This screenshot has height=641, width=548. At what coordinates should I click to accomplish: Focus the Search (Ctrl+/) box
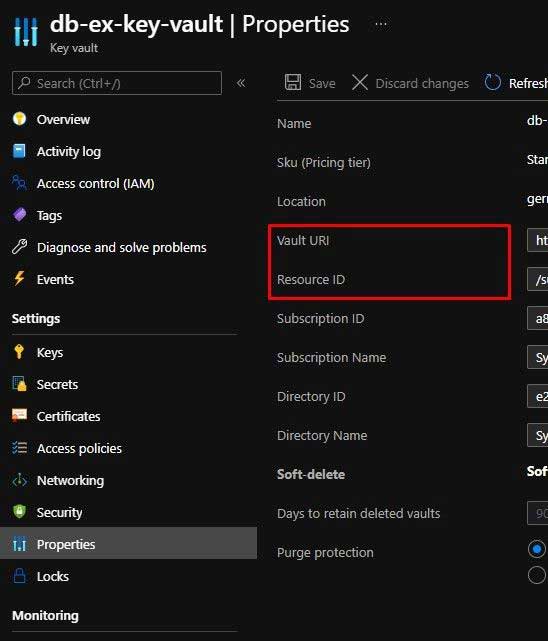tap(117, 83)
